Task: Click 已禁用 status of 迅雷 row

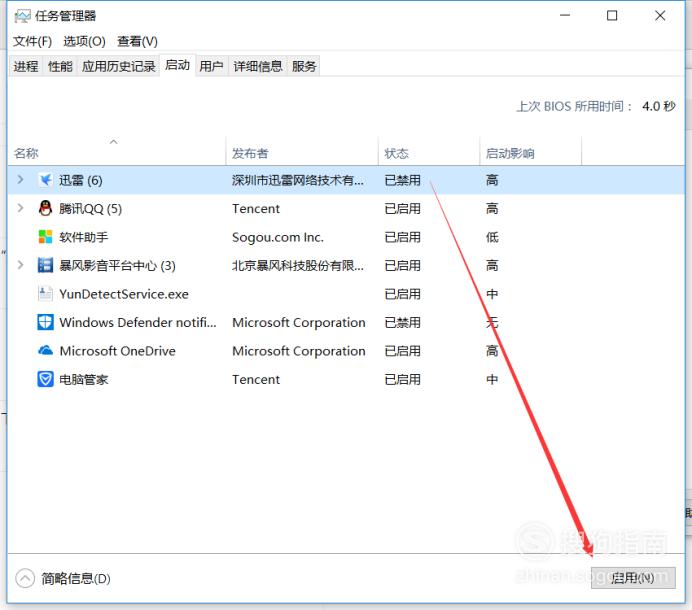Action: tap(402, 180)
